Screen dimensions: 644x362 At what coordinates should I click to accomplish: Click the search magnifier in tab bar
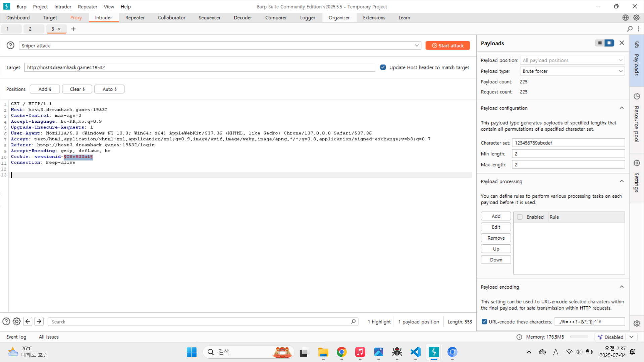[x=630, y=29]
